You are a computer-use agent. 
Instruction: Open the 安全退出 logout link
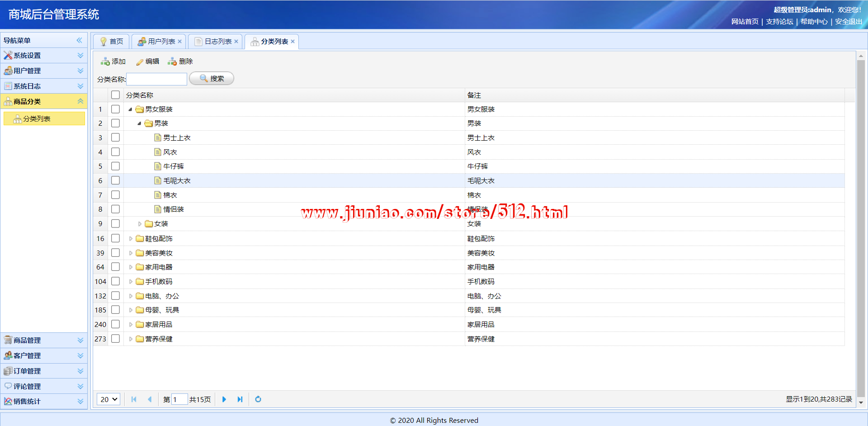click(x=848, y=21)
